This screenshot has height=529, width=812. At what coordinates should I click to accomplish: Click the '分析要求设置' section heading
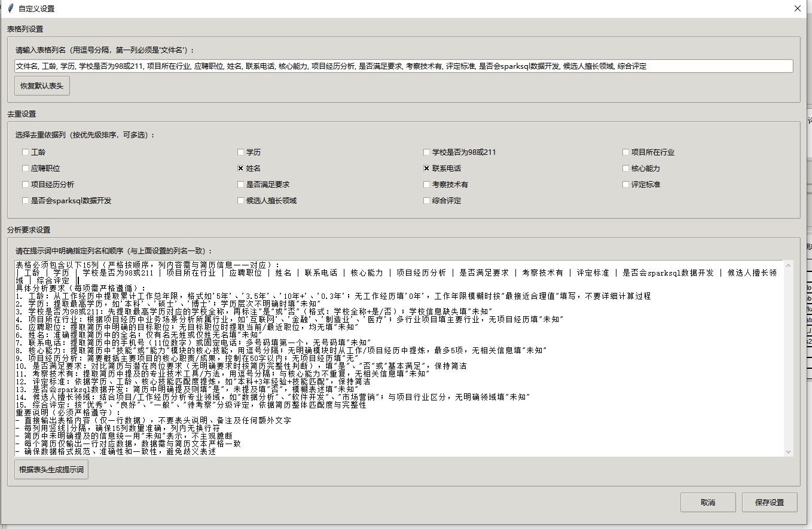coord(29,230)
